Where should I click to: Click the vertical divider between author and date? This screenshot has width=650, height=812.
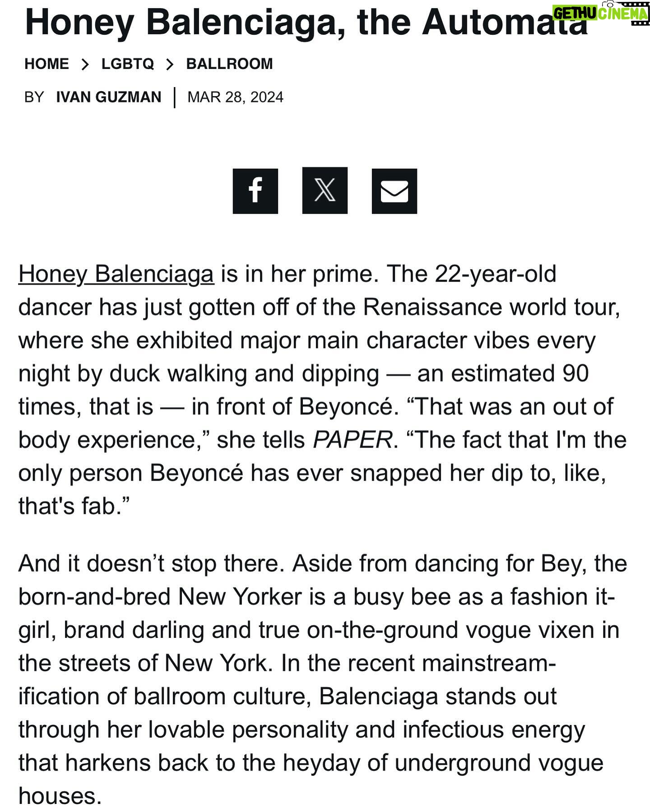click(174, 98)
